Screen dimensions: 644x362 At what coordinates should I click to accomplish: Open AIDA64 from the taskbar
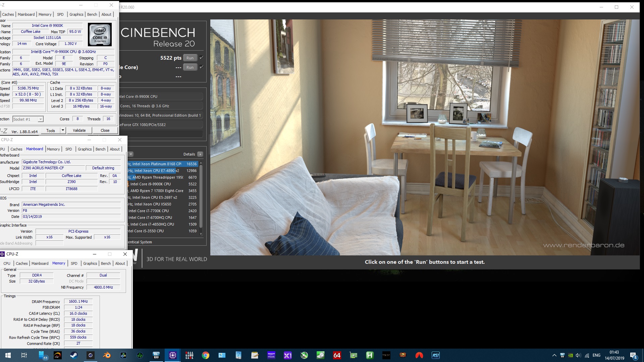[337, 355]
